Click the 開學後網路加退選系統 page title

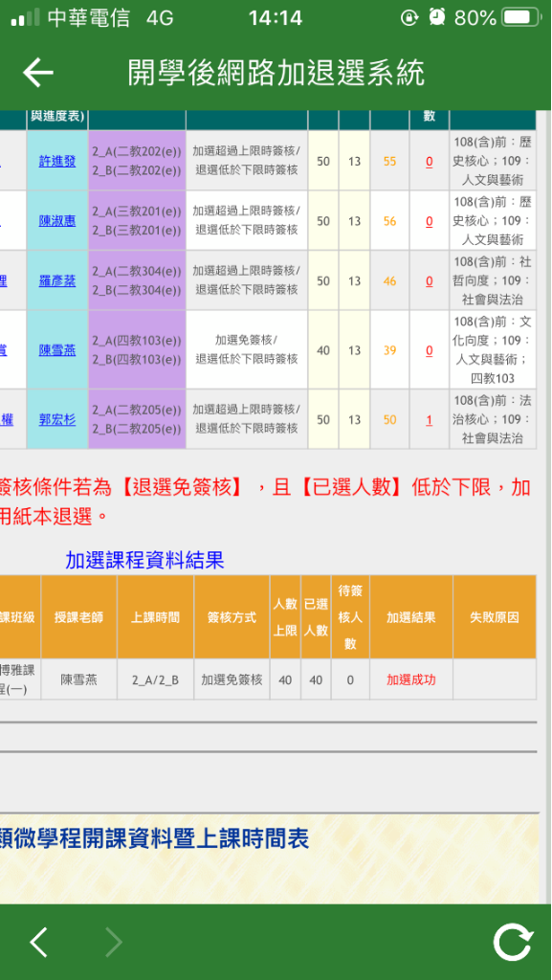pos(276,73)
